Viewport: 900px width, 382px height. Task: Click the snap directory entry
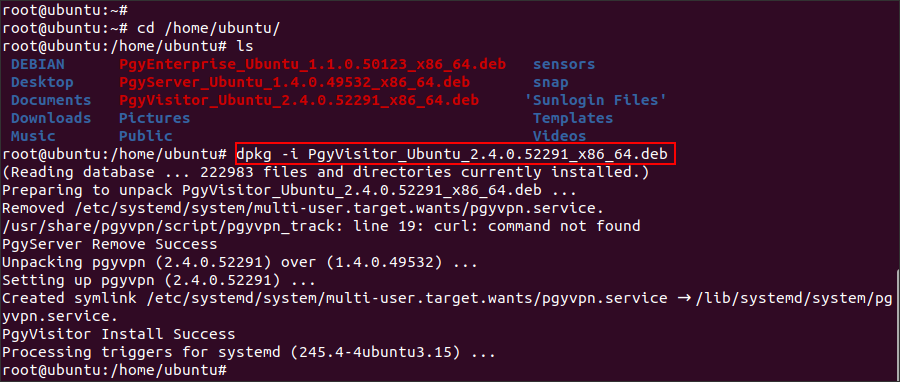click(x=550, y=82)
